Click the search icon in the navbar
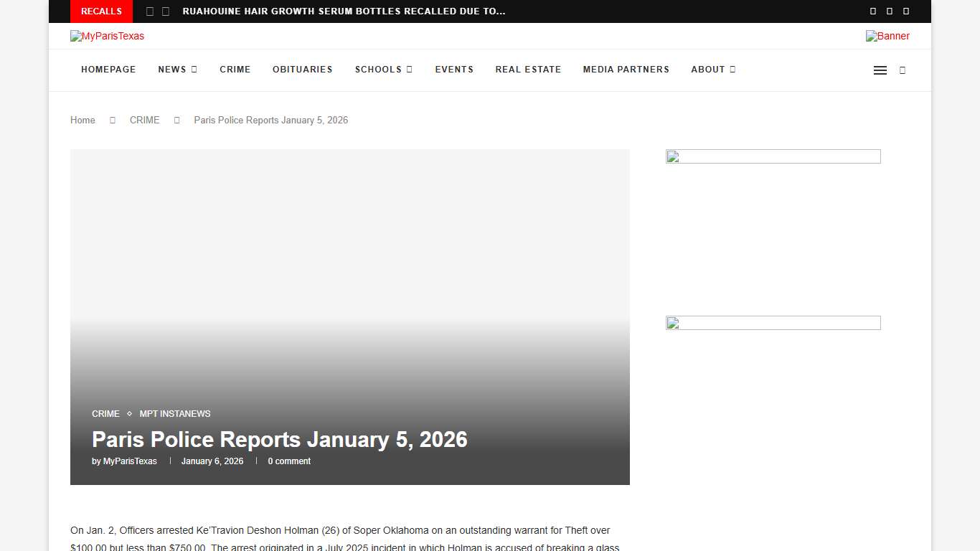 [902, 70]
